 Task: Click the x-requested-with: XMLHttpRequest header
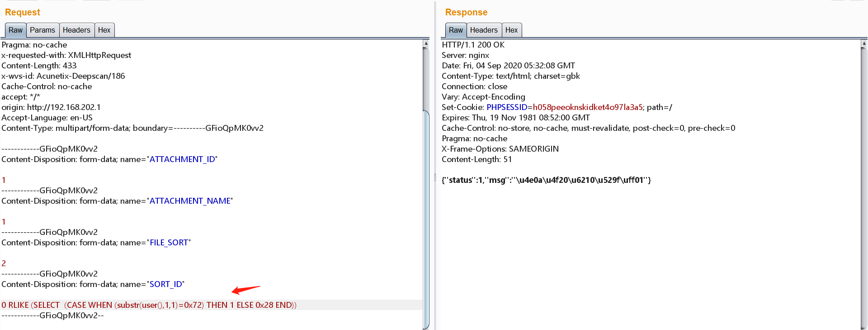tap(66, 55)
